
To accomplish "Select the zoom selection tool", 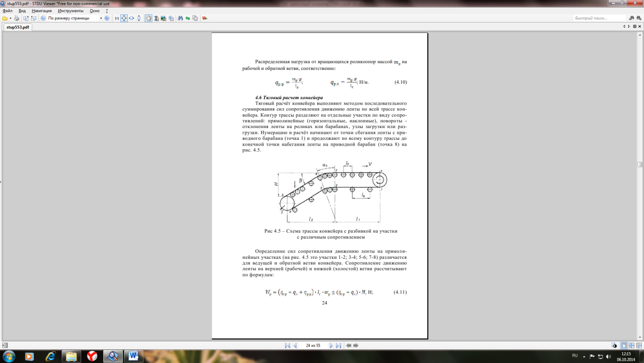I will coord(171,18).
